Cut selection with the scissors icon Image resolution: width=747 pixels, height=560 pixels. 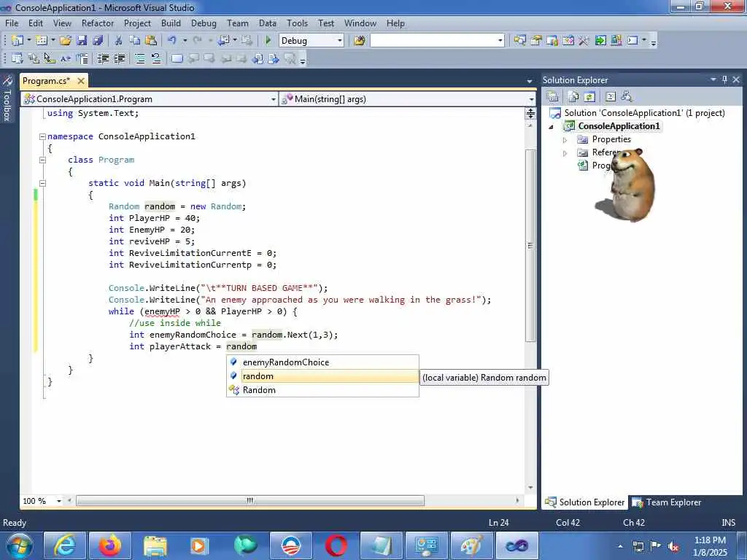point(118,41)
